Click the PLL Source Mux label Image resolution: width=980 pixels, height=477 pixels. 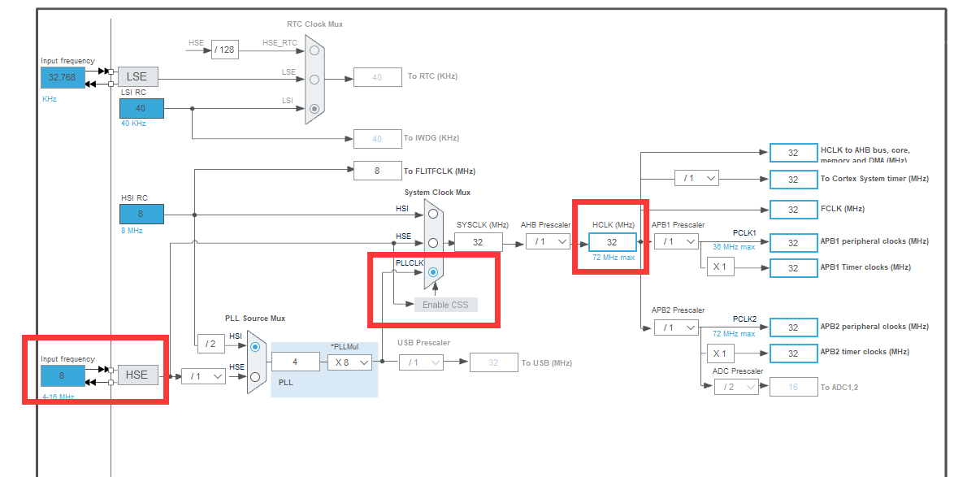click(x=255, y=319)
